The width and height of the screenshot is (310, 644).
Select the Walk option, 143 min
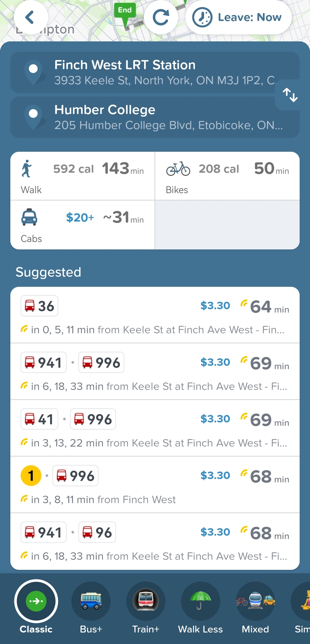click(x=83, y=176)
